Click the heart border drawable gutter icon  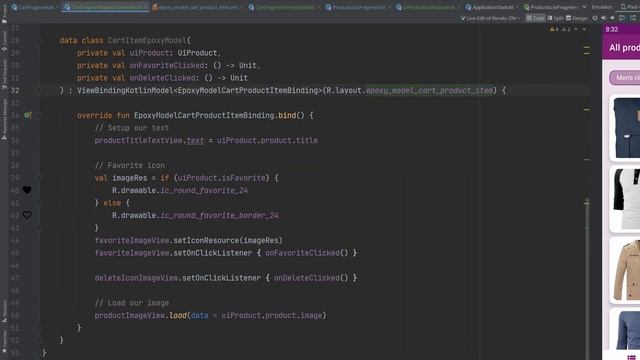[x=27, y=215]
